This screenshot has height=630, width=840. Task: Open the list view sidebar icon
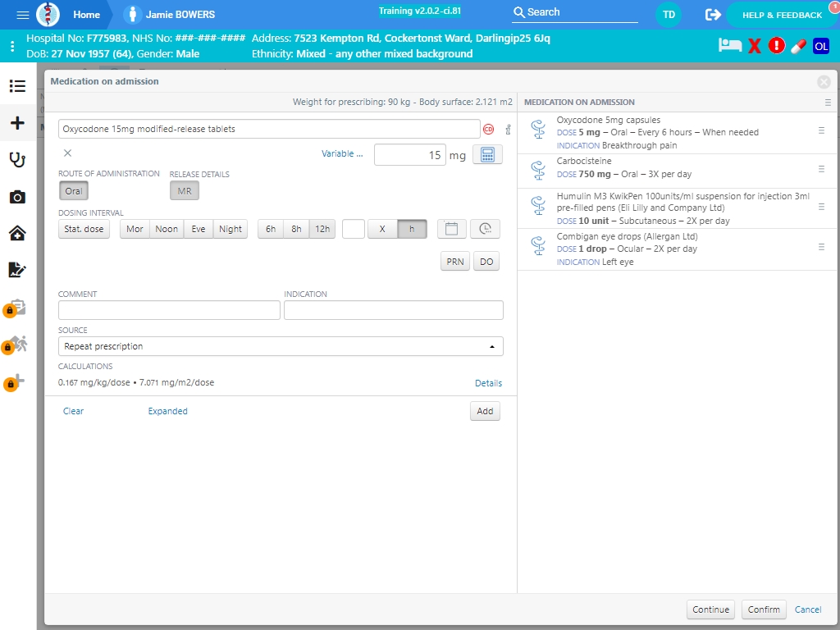point(17,85)
